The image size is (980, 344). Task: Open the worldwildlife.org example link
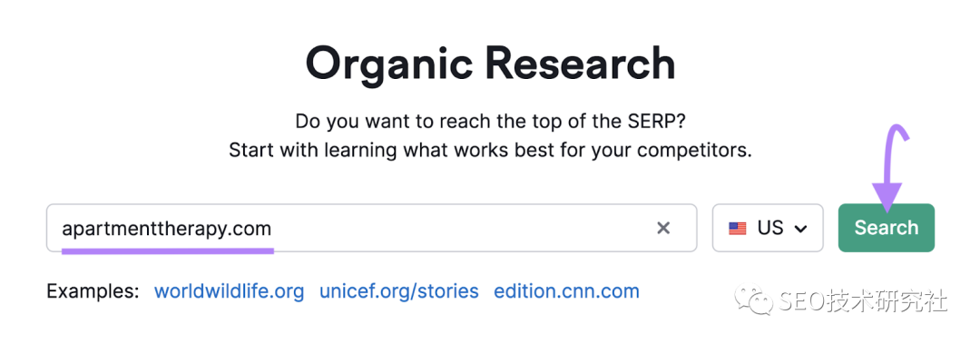point(230,291)
